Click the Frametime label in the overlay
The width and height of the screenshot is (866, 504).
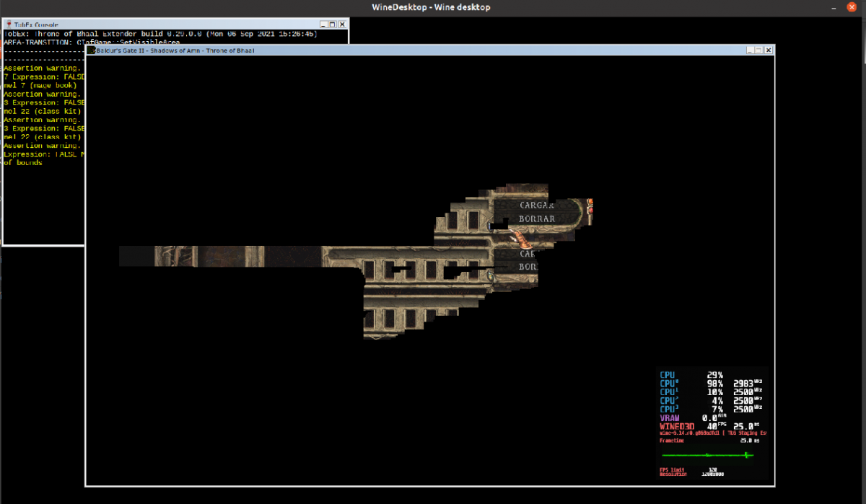pos(673,440)
